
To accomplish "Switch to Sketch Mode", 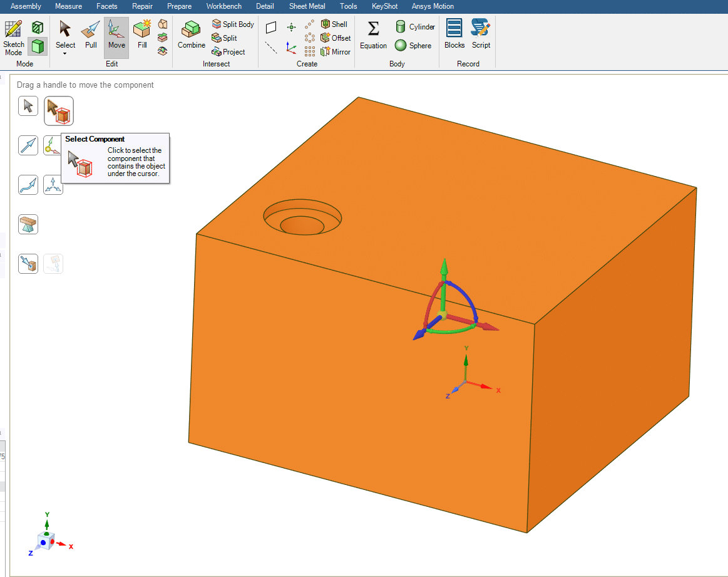I will tap(13, 38).
